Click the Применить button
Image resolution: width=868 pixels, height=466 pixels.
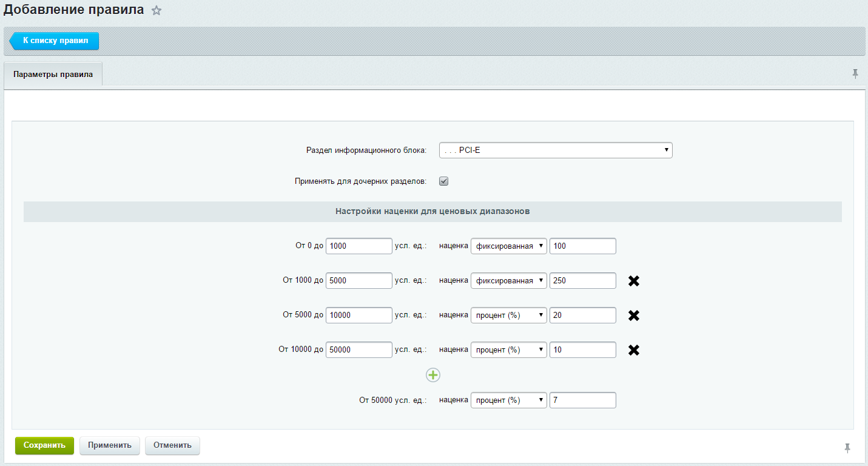(110, 445)
